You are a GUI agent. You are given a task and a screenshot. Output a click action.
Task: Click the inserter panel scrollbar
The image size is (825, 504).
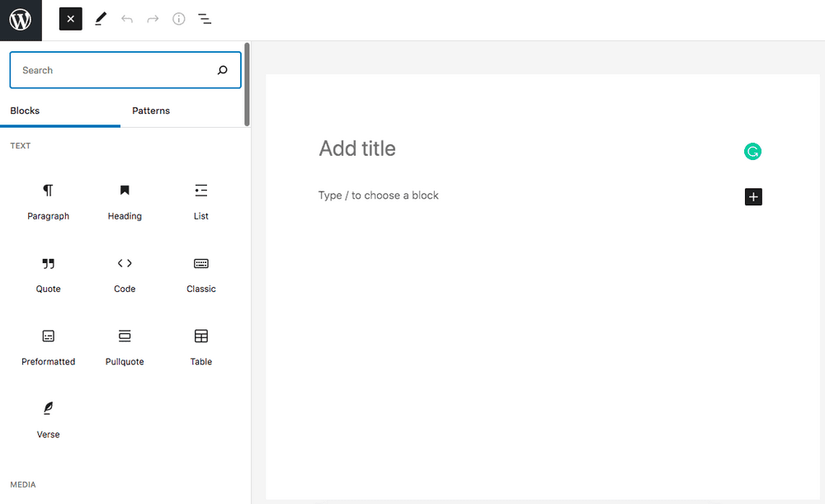coord(247,84)
